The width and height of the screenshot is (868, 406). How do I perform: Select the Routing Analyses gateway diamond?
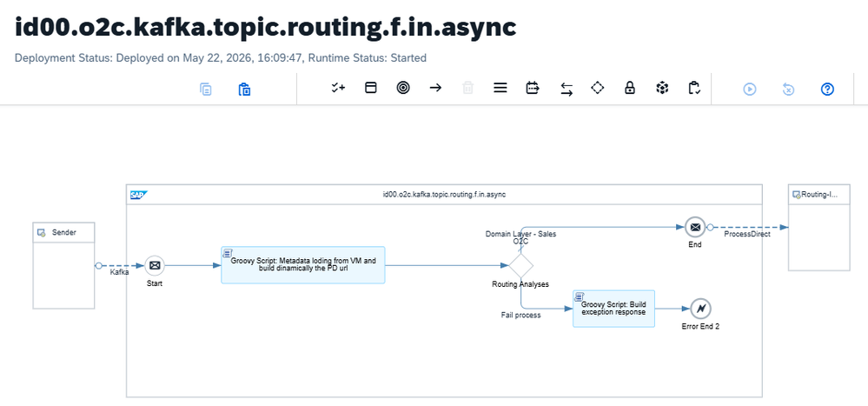click(520, 266)
